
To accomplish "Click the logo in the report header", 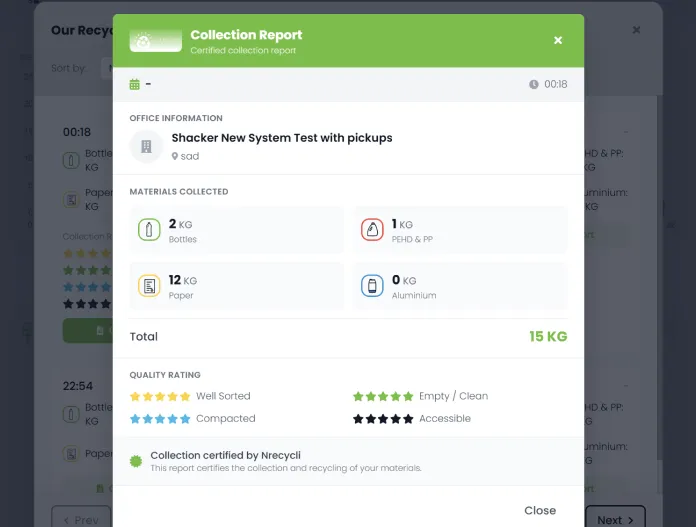I will click(x=155, y=41).
